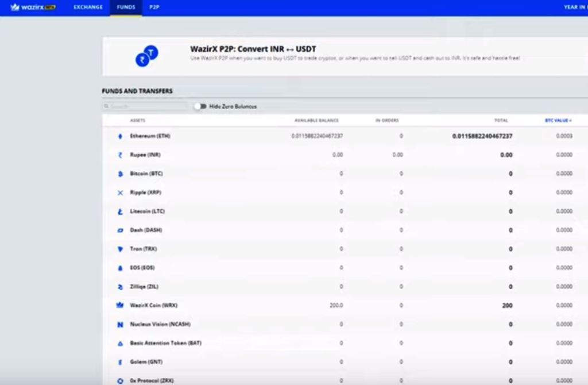588x385 pixels.
Task: Click Rupee available balance 0.00
Action: click(338, 155)
